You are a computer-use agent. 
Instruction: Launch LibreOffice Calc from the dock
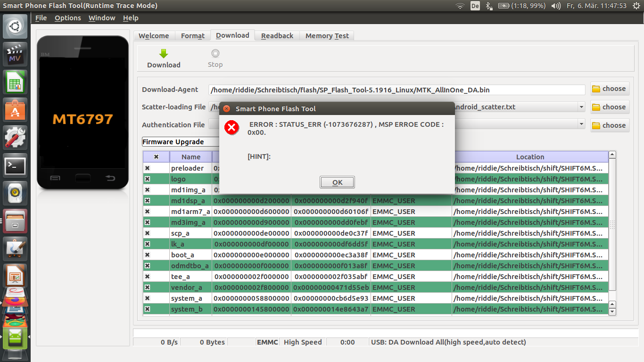[15, 82]
